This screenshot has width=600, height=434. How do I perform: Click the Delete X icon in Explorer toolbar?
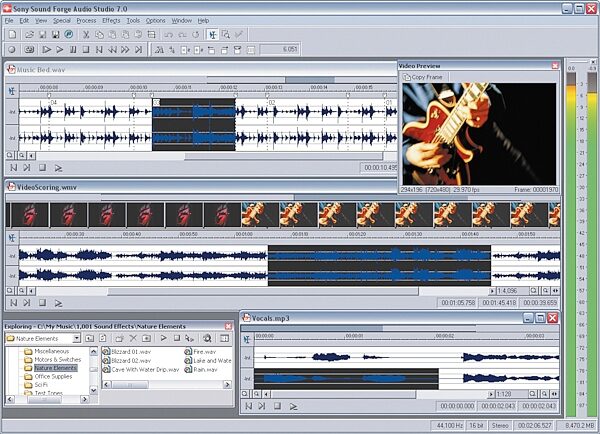[x=133, y=338]
